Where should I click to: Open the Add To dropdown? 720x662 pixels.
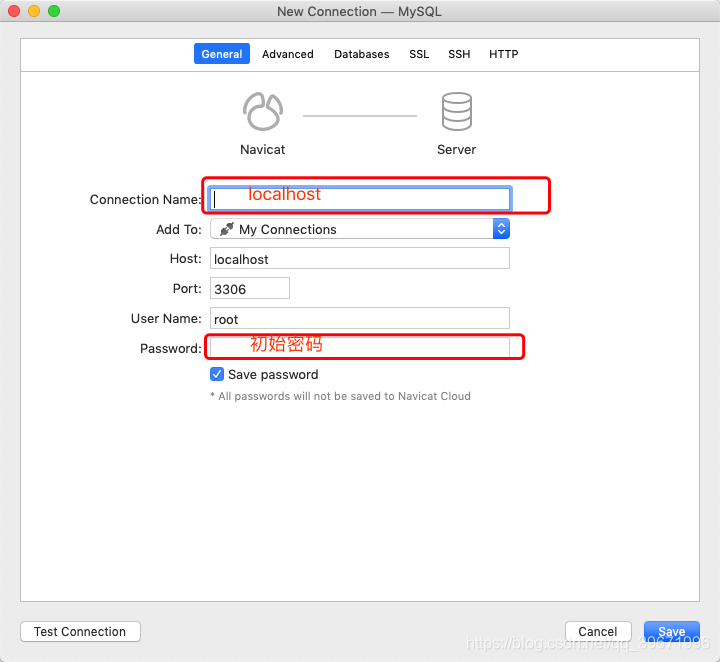tap(360, 229)
